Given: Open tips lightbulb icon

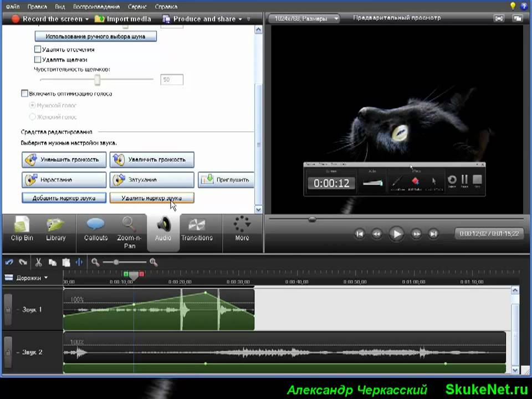Looking at the screenshot, I should (513, 6).
